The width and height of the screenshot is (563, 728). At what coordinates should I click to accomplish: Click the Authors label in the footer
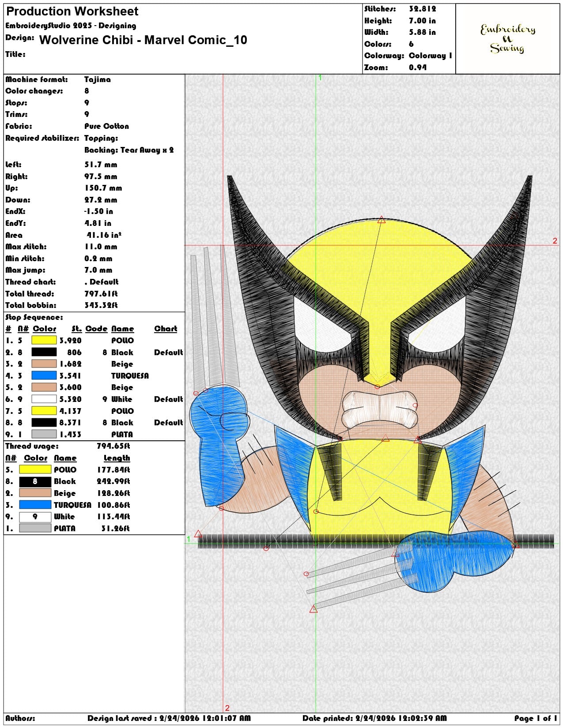tap(20, 718)
